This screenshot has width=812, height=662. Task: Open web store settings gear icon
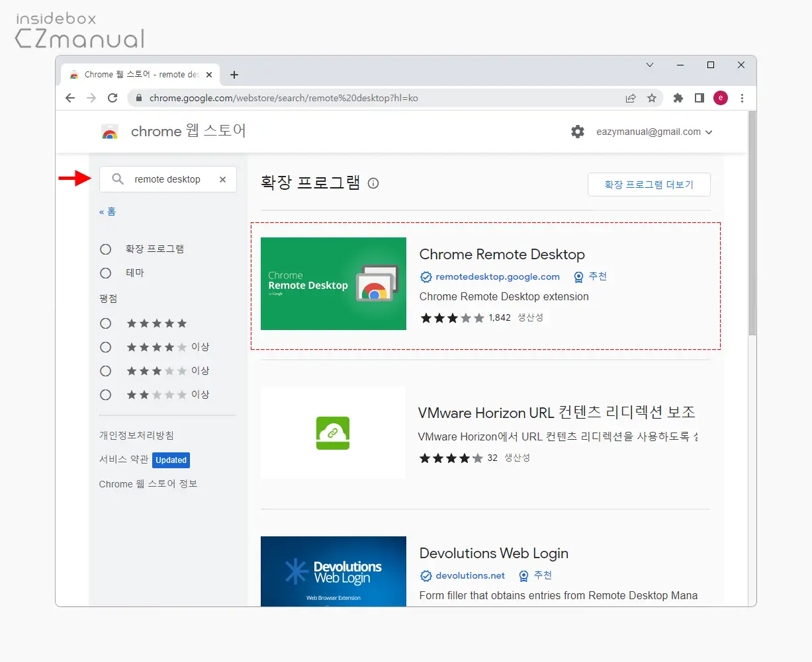[x=578, y=132]
